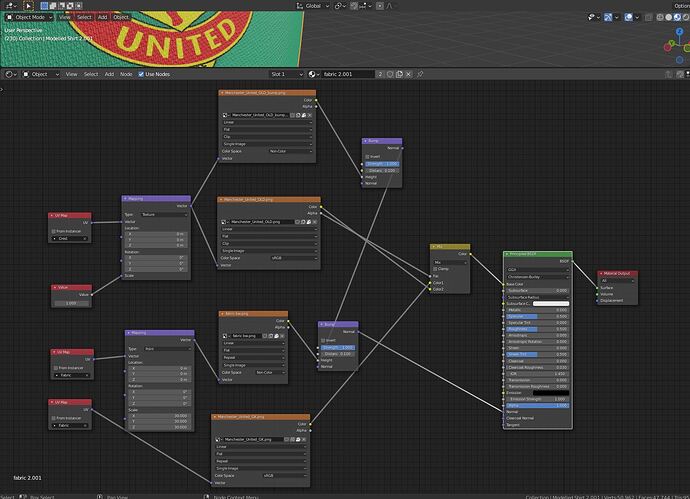Click the viewport gizmo toggle icon
690x499 pixels.
(608, 17)
